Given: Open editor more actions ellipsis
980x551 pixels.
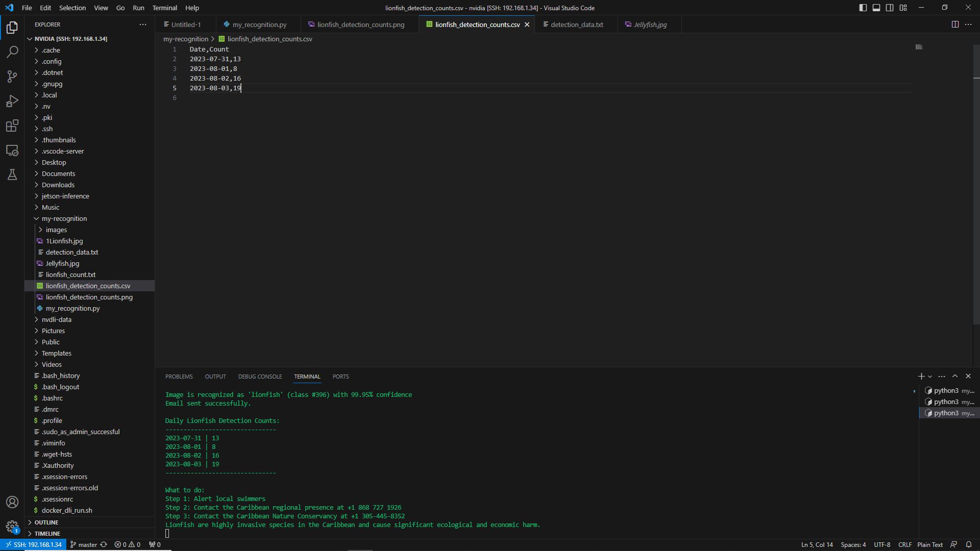Looking at the screenshot, I should 968,24.
